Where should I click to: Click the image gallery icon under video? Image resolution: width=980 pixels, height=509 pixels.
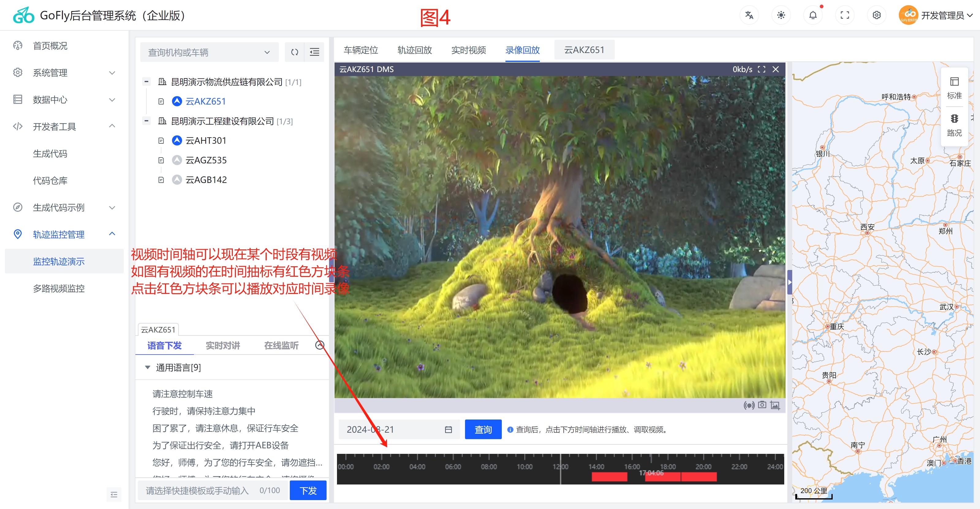pos(775,405)
